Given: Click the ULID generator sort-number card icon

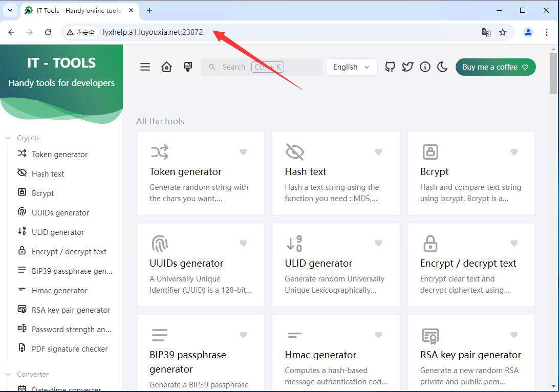Looking at the screenshot, I should coord(295,244).
